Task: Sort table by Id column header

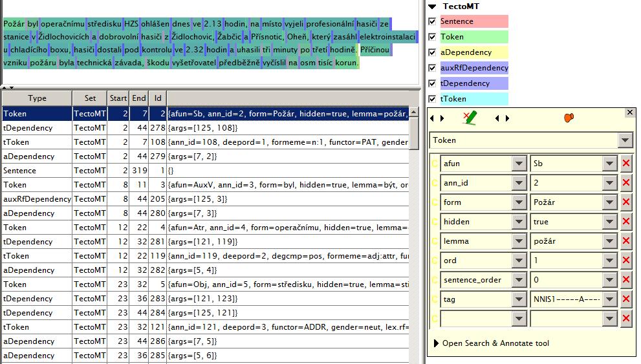Action: tap(158, 98)
